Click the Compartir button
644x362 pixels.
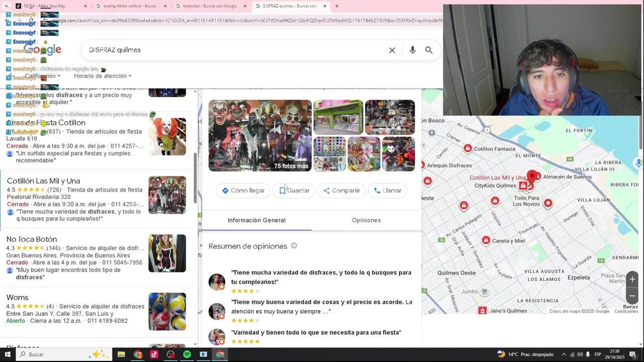[342, 191]
